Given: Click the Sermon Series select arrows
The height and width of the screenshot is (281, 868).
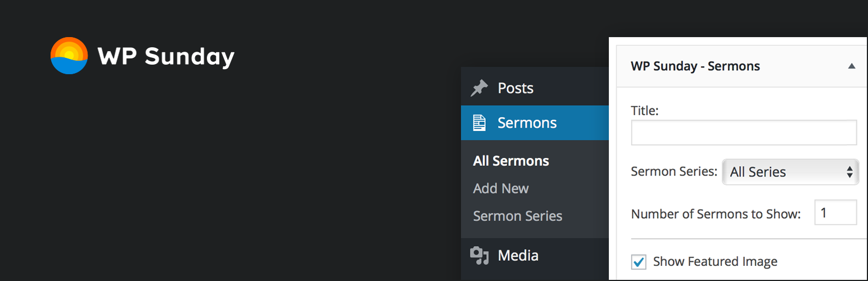Looking at the screenshot, I should (x=850, y=172).
